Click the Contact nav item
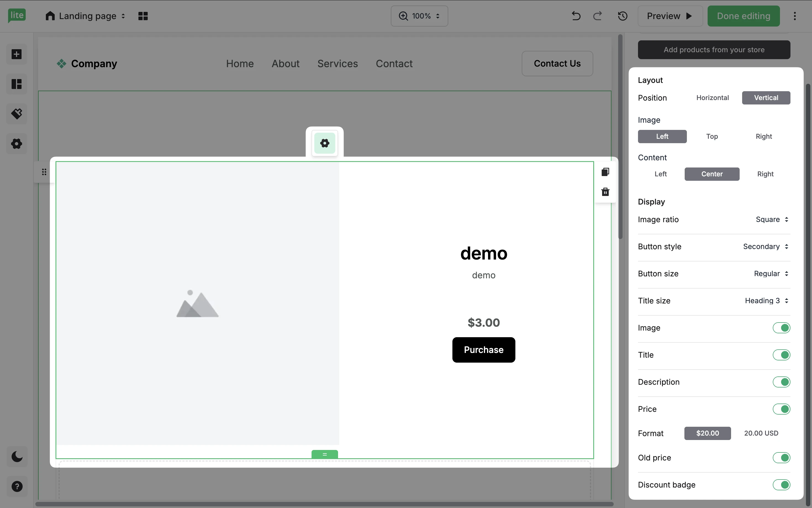The width and height of the screenshot is (812, 508). pos(394,64)
